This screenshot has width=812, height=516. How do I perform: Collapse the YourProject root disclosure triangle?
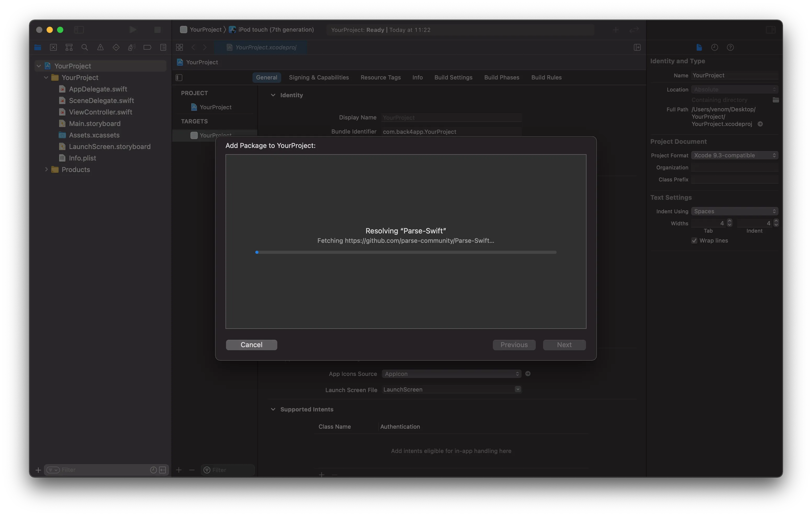pos(39,66)
